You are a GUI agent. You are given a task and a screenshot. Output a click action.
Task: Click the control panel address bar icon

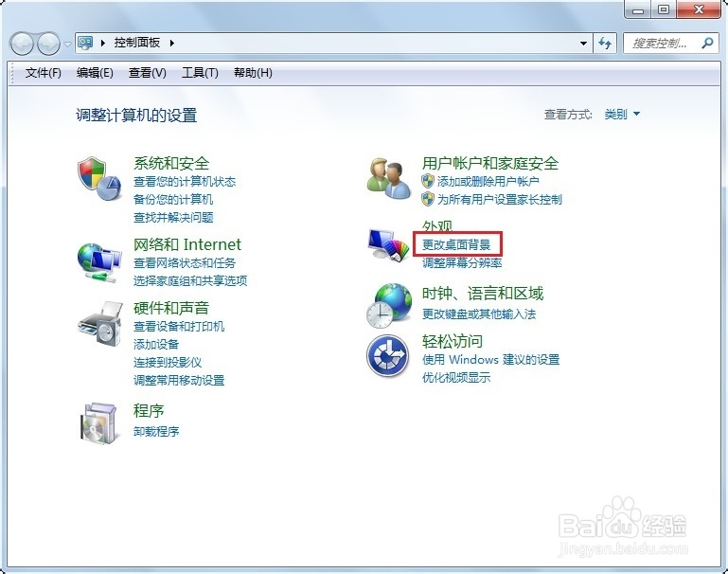(85, 43)
